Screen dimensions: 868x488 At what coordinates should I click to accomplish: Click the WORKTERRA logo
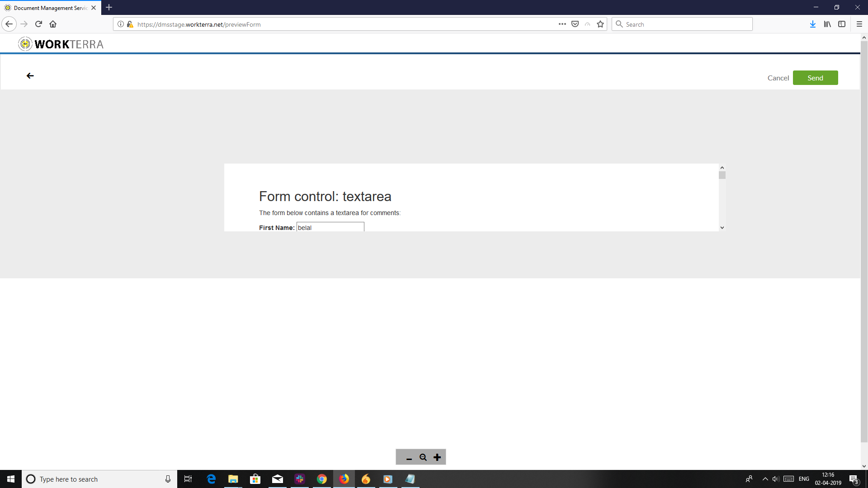coord(61,44)
